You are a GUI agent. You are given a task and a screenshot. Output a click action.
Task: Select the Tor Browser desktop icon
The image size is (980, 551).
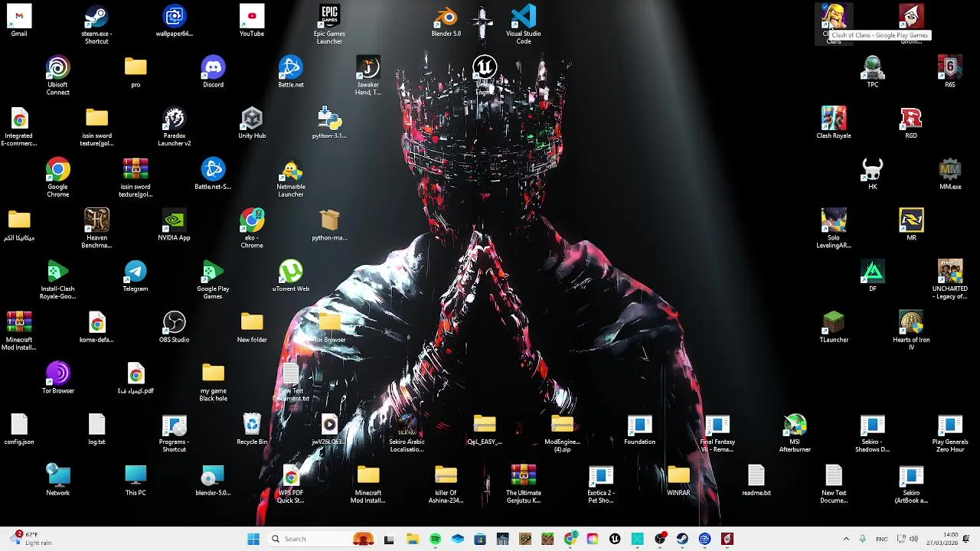(x=58, y=379)
